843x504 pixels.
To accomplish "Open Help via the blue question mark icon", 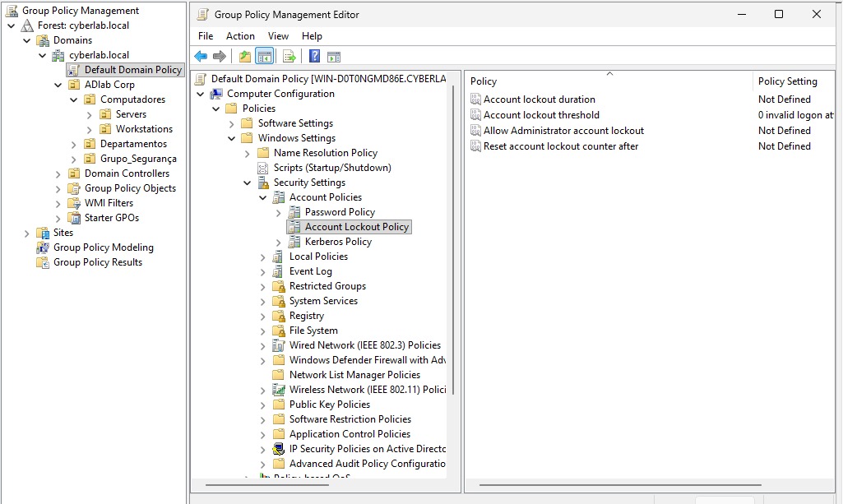I will pyautogui.click(x=314, y=57).
